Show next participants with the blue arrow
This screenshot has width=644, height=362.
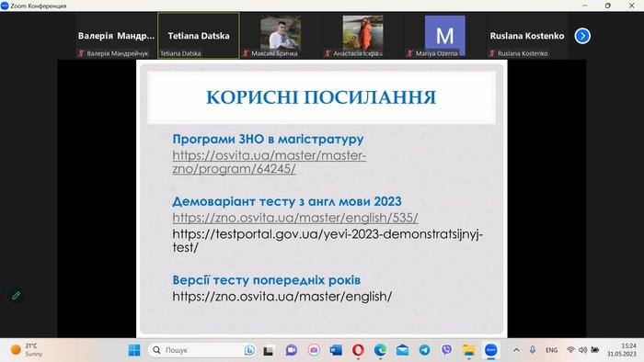tap(582, 36)
